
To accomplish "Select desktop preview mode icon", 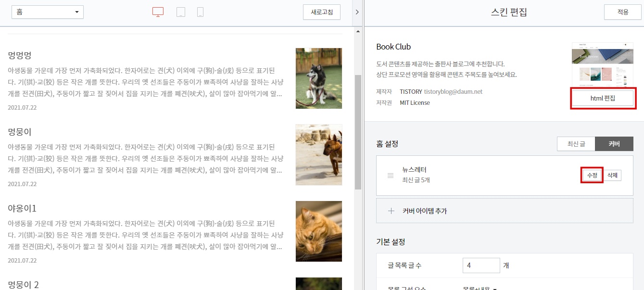I will pos(158,12).
